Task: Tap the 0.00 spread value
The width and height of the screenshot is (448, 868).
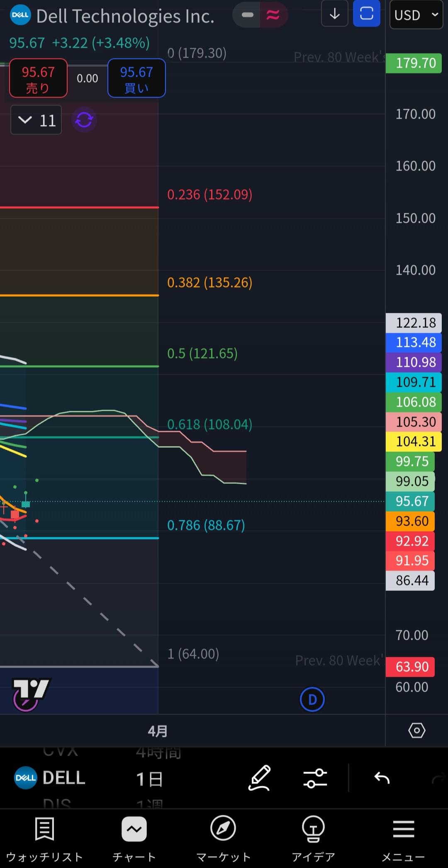Action: [88, 78]
